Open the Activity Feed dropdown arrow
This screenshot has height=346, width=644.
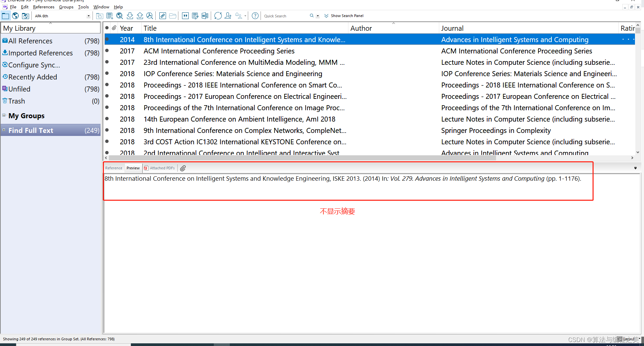tap(246, 16)
